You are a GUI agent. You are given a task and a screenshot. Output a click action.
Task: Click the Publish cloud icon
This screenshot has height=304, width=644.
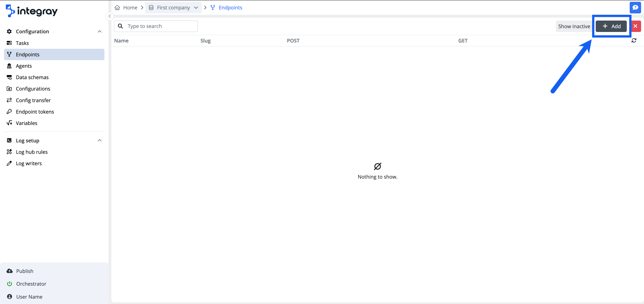click(x=9, y=271)
